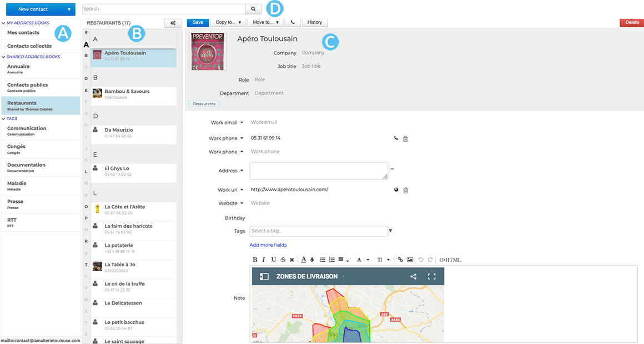Delete the work phone number via trash icon
Viewport: 644px width, 344px height.
click(405, 138)
